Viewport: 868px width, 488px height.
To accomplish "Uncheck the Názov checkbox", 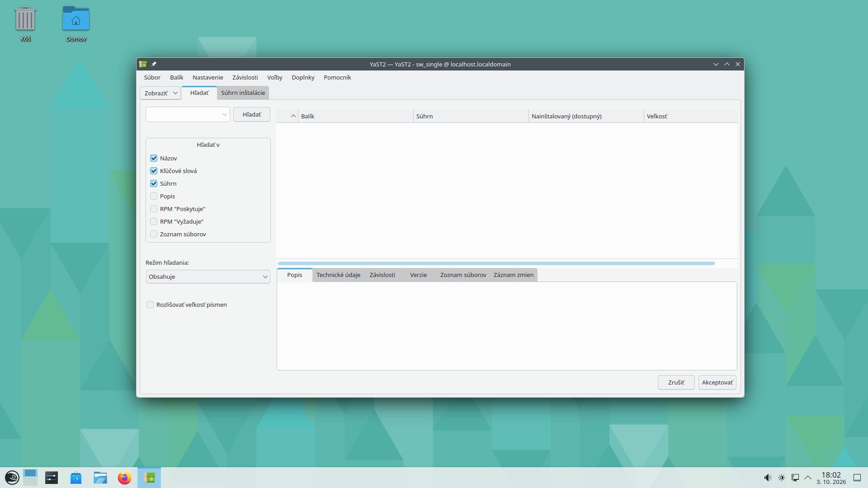I will coord(154,158).
